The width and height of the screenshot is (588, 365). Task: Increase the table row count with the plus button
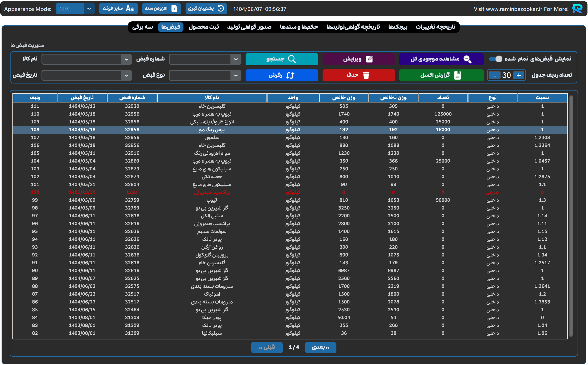(x=519, y=75)
